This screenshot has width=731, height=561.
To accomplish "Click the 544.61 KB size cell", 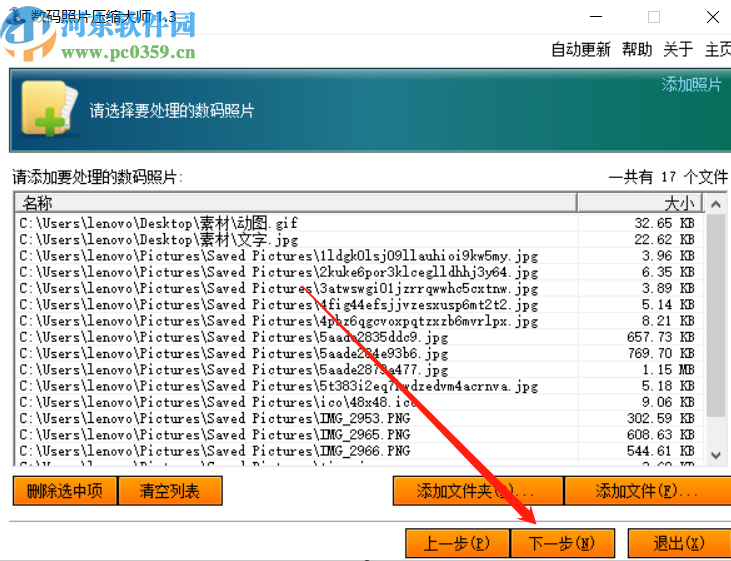I will (661, 451).
